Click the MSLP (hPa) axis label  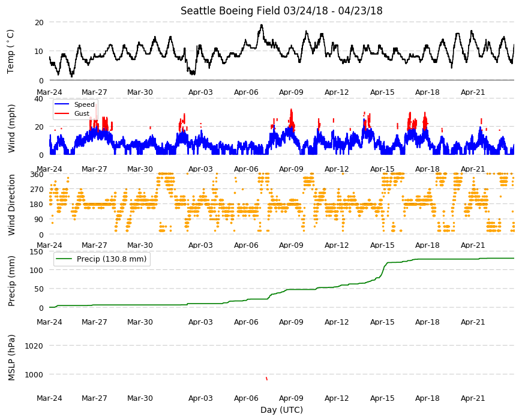(x=11, y=358)
